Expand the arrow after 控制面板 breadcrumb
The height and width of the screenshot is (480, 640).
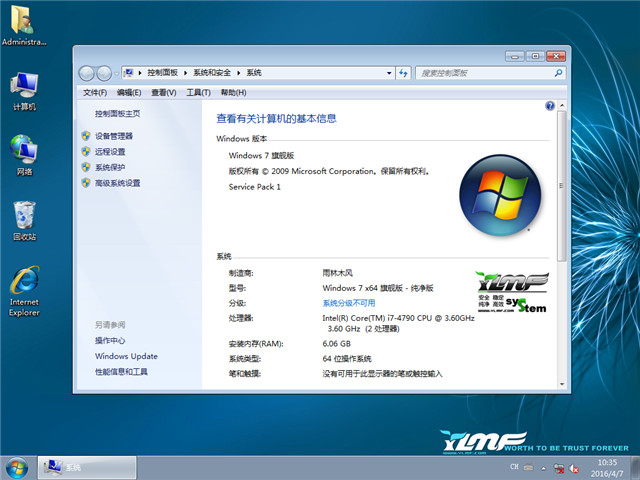click(x=185, y=73)
